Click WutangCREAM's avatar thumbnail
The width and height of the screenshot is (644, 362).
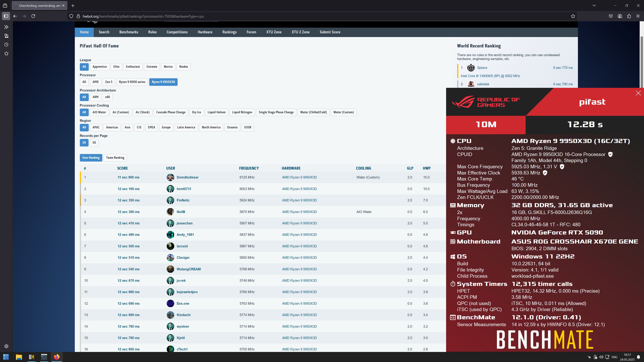click(x=170, y=269)
